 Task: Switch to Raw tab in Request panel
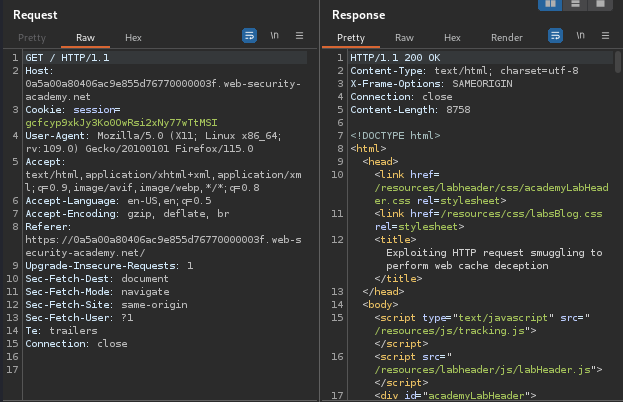(85, 38)
